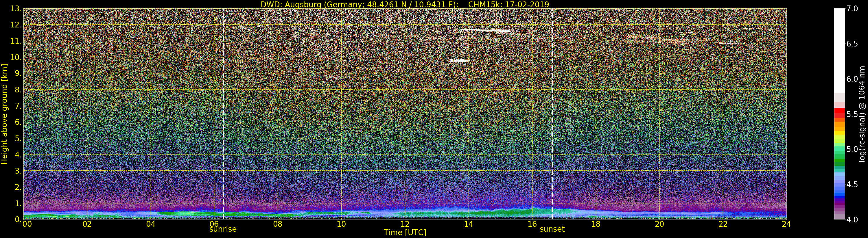Click the '2.' height axis tick label
The width and height of the screenshot is (868, 238).
(18, 187)
